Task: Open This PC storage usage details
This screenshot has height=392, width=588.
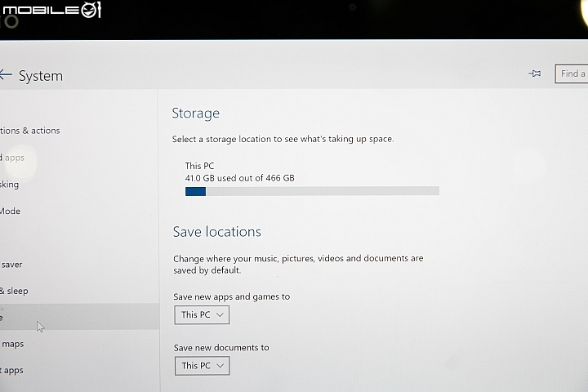Action: tap(312, 180)
